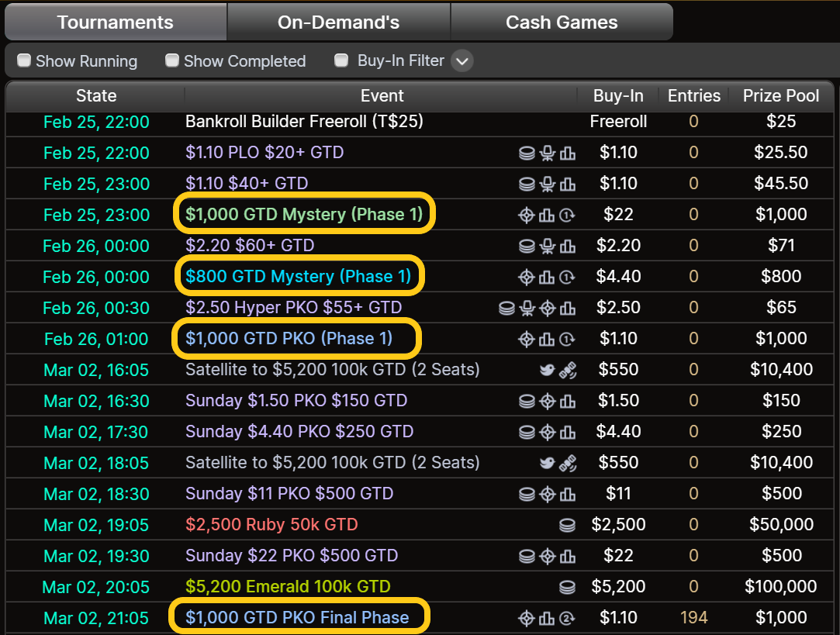Select $2.50 Hyper PKO $55+ GTD event

pyautogui.click(x=293, y=308)
